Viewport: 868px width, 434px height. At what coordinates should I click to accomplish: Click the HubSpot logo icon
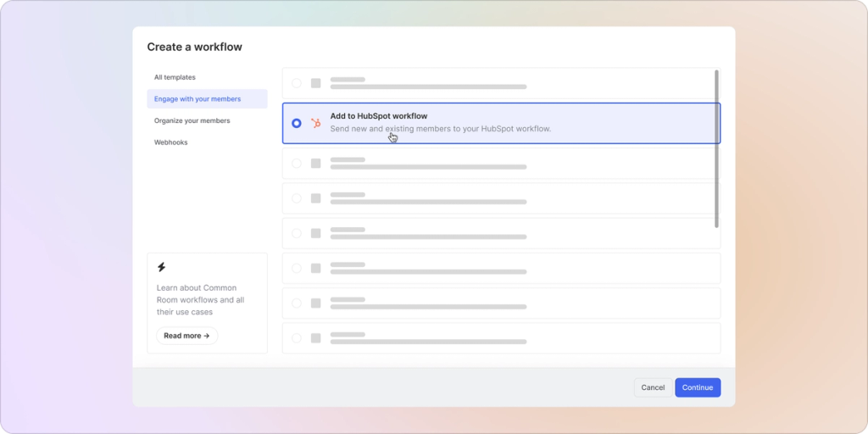coord(316,123)
